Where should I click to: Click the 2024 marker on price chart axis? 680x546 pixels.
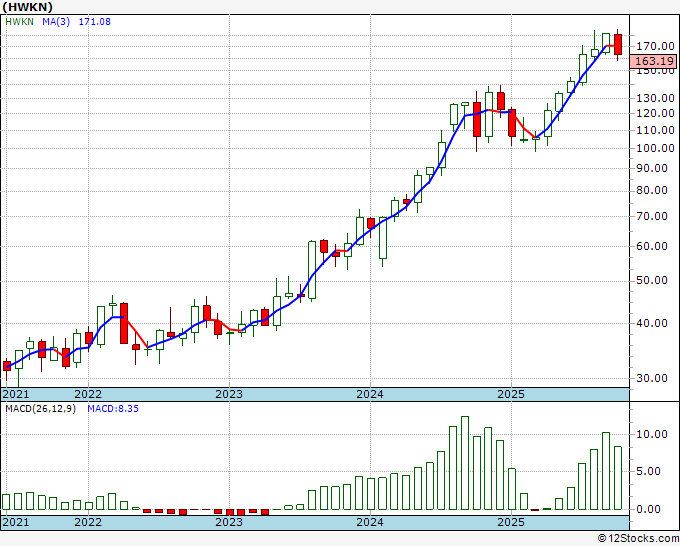point(370,394)
